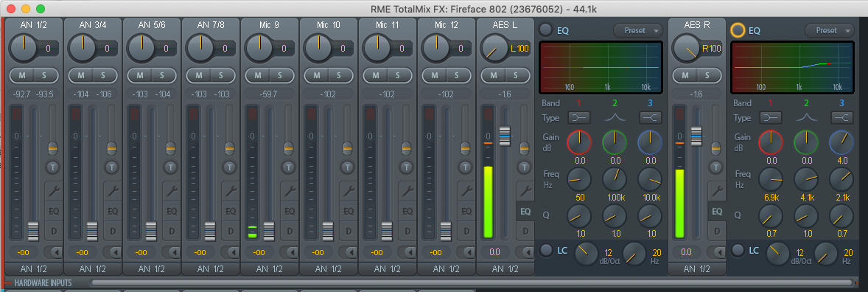The height and width of the screenshot is (292, 868).
Task: Click the AES R EQ frequency response graph
Action: click(792, 68)
